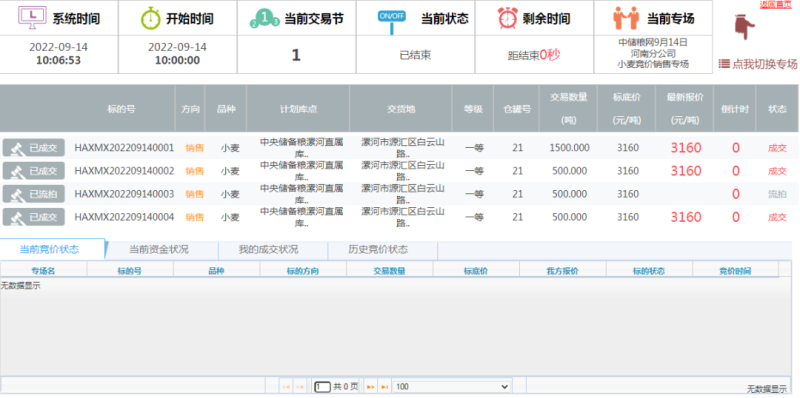Go to the previous page in pager

coord(299,387)
